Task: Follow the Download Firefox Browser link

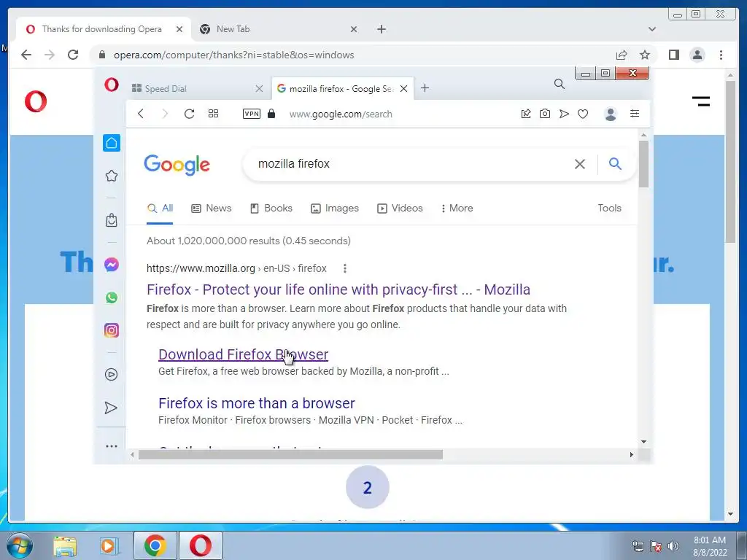Action: point(243,354)
